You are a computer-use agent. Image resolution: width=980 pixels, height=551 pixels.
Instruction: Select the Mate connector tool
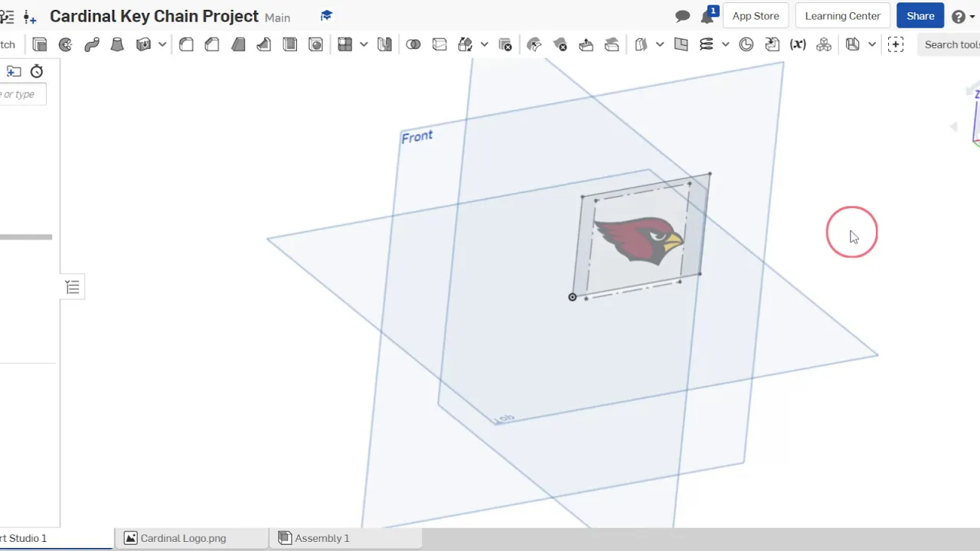(x=746, y=44)
